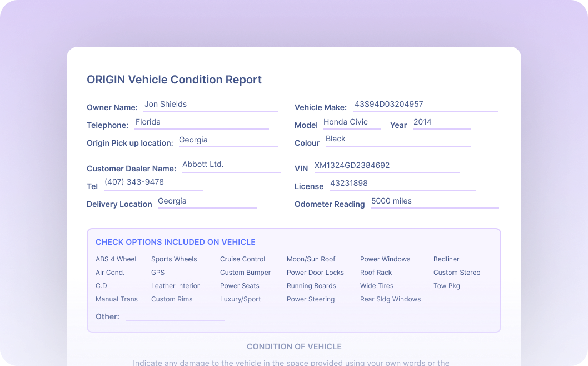This screenshot has width=588, height=366.
Task: Click the VIN field showing XM1324GD2384692
Action: (387, 165)
